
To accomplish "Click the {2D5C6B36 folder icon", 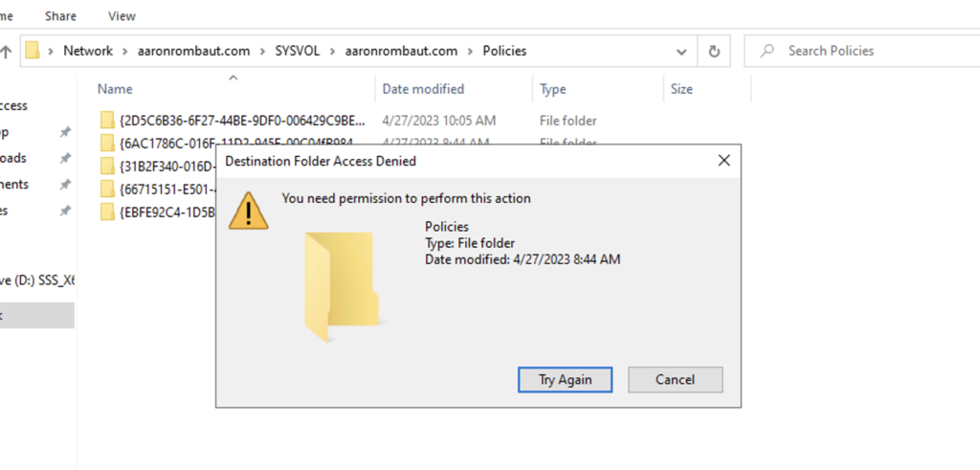I will 106,121.
